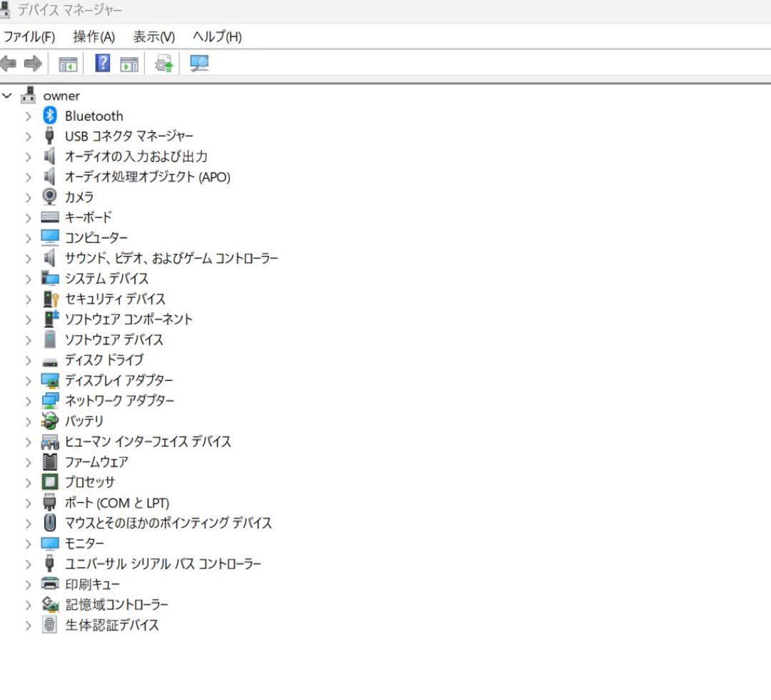This screenshot has height=700, width=771.
Task: Select the 印刷キュー tree entry
Action: pyautogui.click(x=92, y=584)
